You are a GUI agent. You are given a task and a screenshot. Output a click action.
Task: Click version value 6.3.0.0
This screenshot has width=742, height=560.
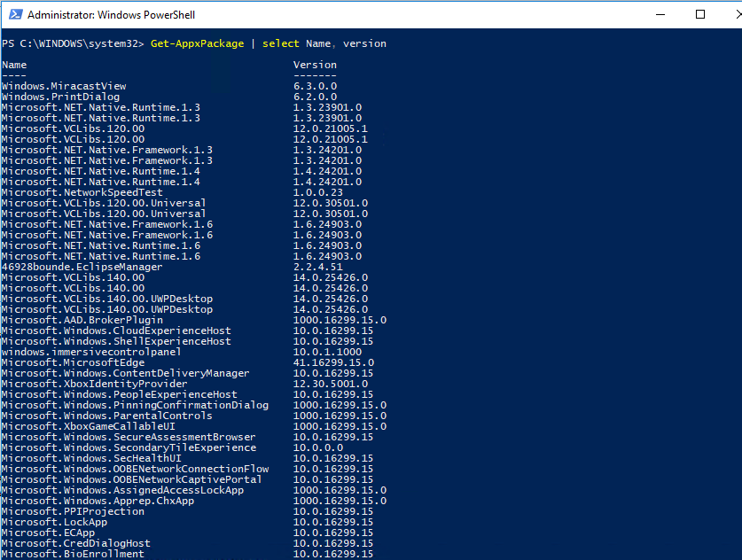pyautogui.click(x=316, y=86)
